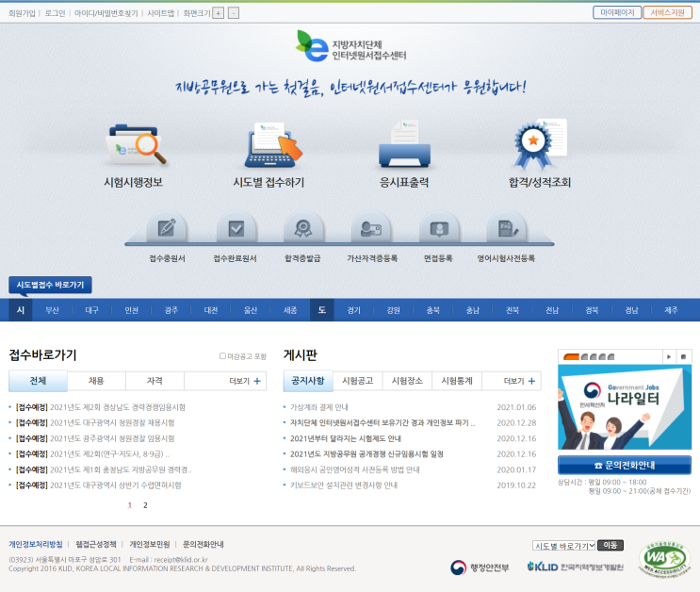This screenshot has height=592, width=700.
Task: Click the 이동 button
Action: pos(610,545)
